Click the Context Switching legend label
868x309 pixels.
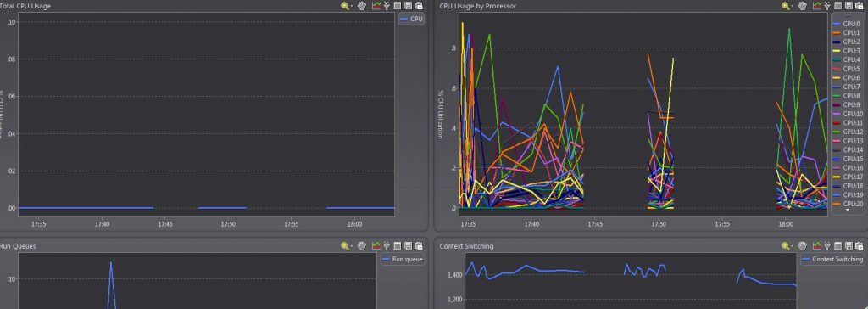[x=837, y=259]
